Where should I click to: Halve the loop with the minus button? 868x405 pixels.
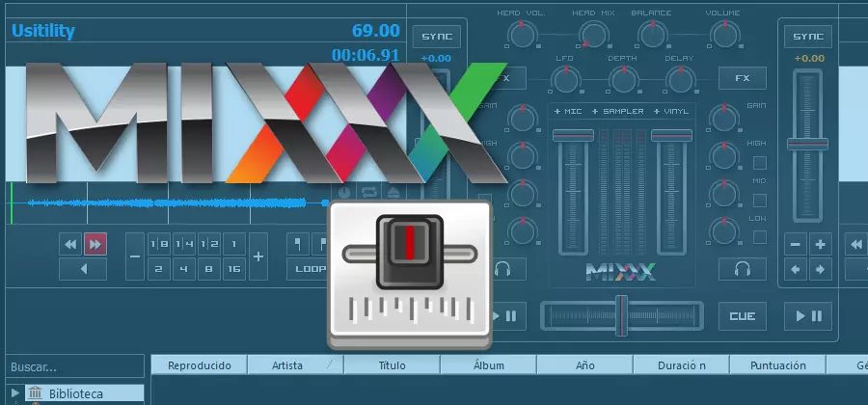pyautogui.click(x=135, y=256)
